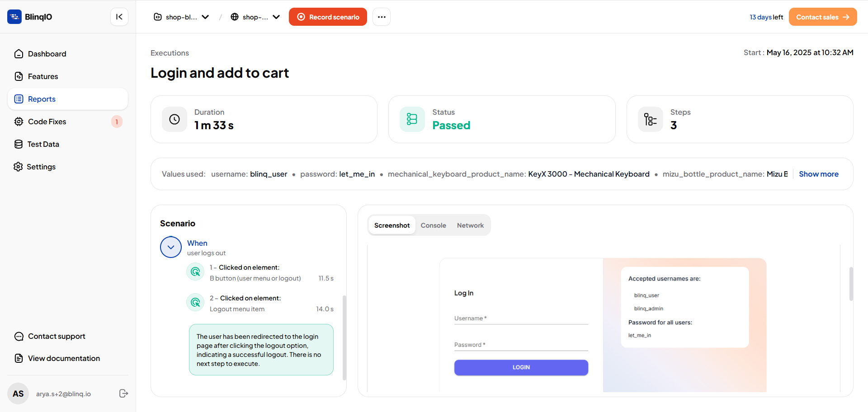
Task: Click the scenario panel scrollbar
Action: click(344, 337)
